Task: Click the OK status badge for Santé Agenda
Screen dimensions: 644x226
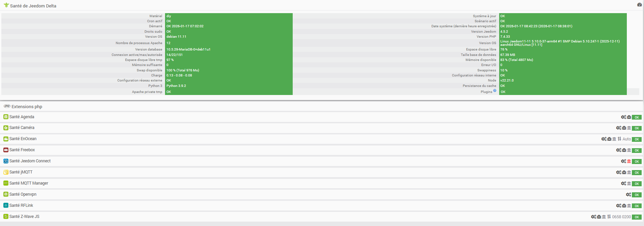Action: point(637,117)
